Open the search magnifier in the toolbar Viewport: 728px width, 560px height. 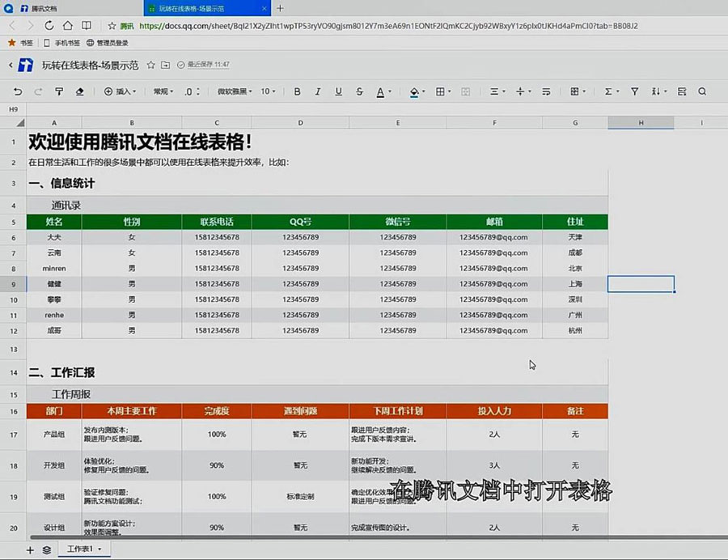point(702,91)
